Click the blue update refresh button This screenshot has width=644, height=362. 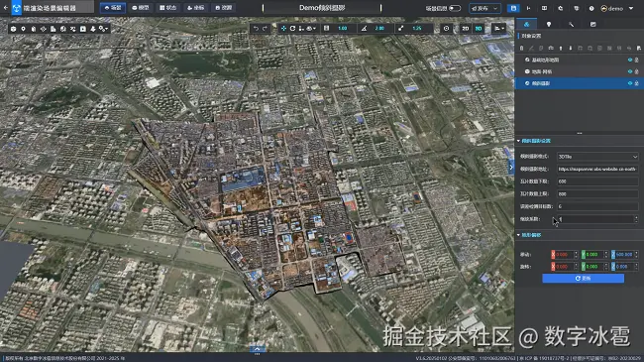583,279
